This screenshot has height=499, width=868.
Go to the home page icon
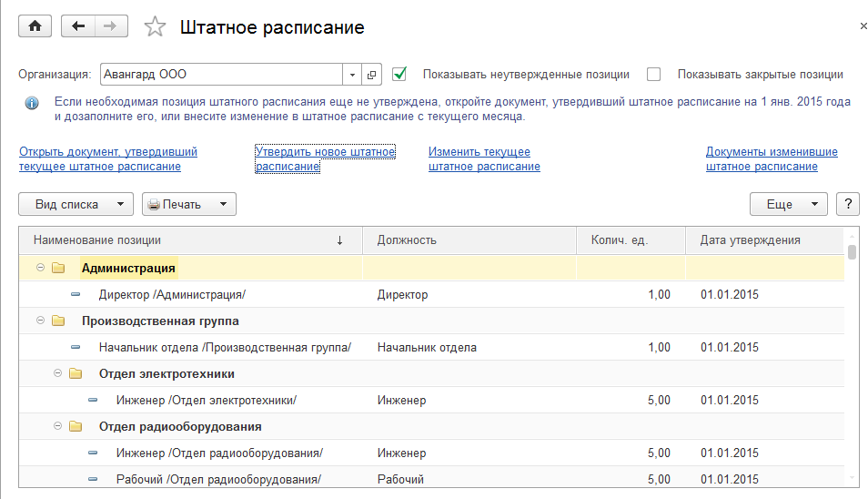pyautogui.click(x=35, y=26)
